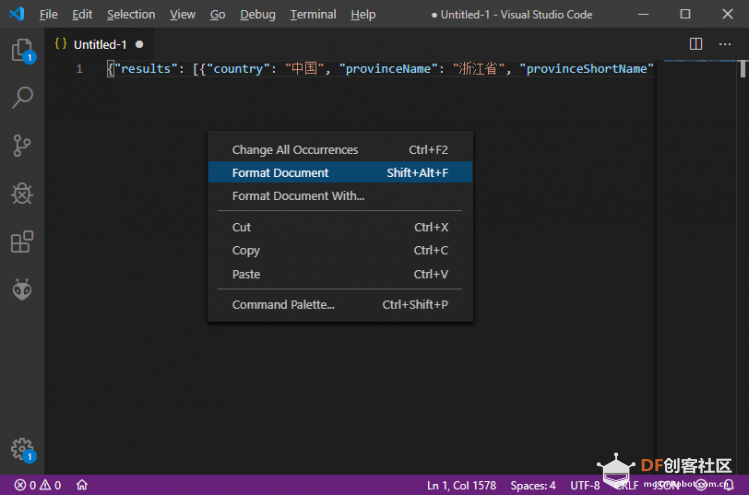Image resolution: width=749 pixels, height=495 pixels.
Task: Click the "provinceShortName" key in editor
Action: [x=587, y=69]
